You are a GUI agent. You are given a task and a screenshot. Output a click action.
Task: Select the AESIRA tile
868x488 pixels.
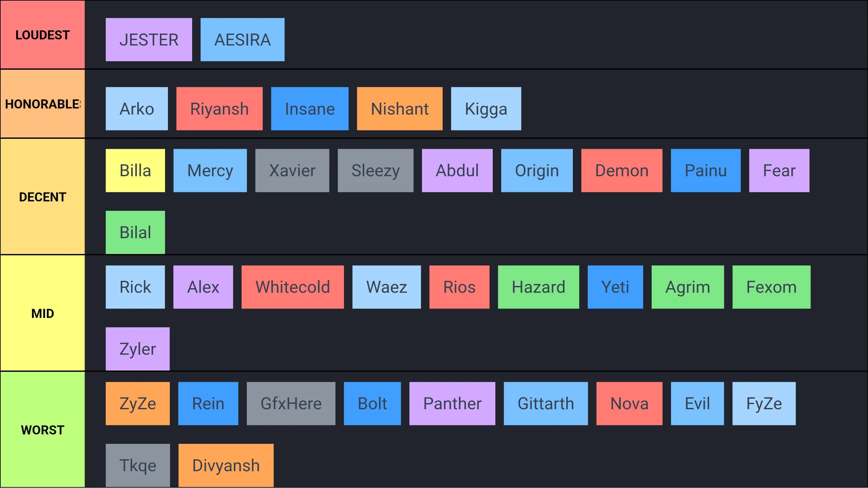(242, 40)
